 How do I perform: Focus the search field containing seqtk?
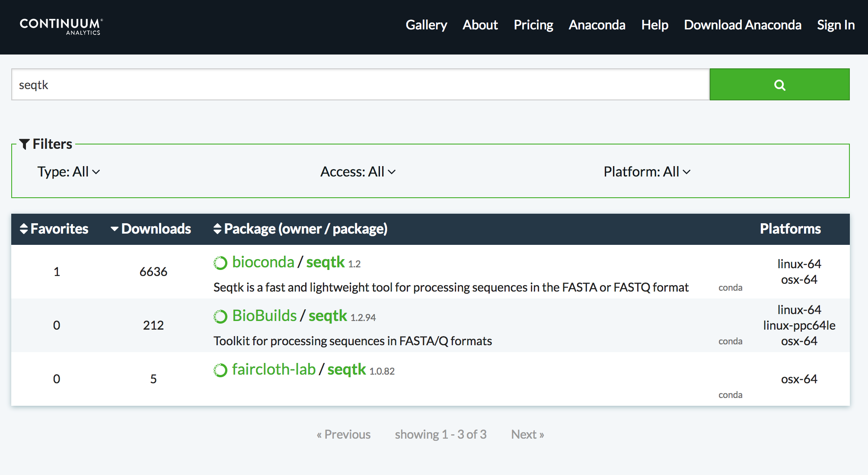coord(361,84)
